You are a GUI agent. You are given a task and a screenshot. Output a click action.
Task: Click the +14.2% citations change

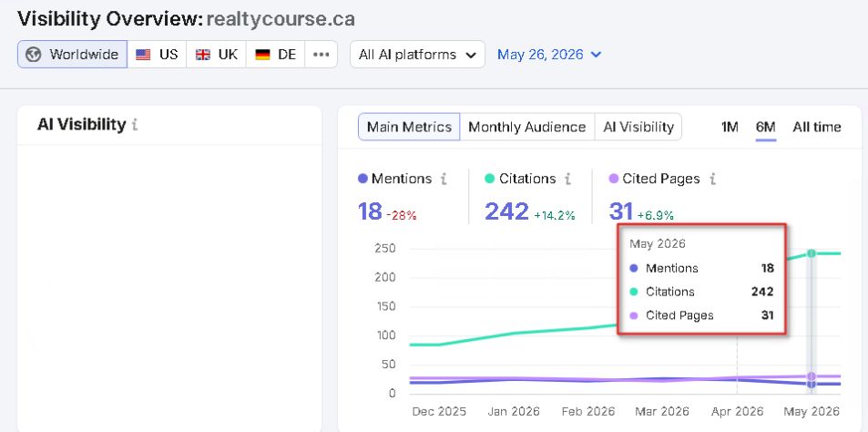(554, 215)
